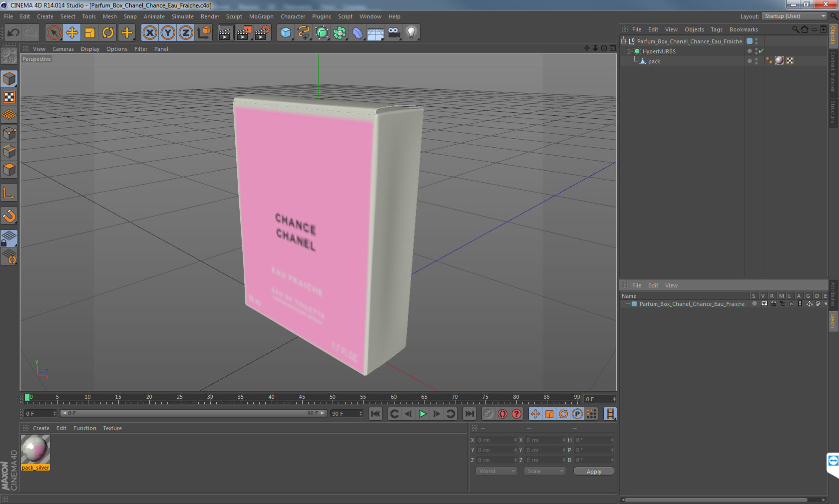This screenshot has width=839, height=504.
Task: Select the Live Selection tool
Action: coord(53,33)
